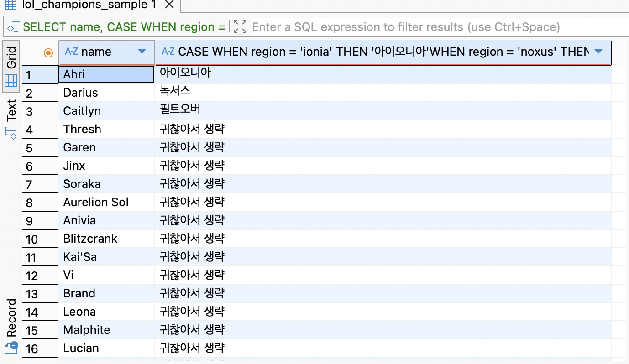
Task: Select the Thresh name cell
Action: pos(106,129)
